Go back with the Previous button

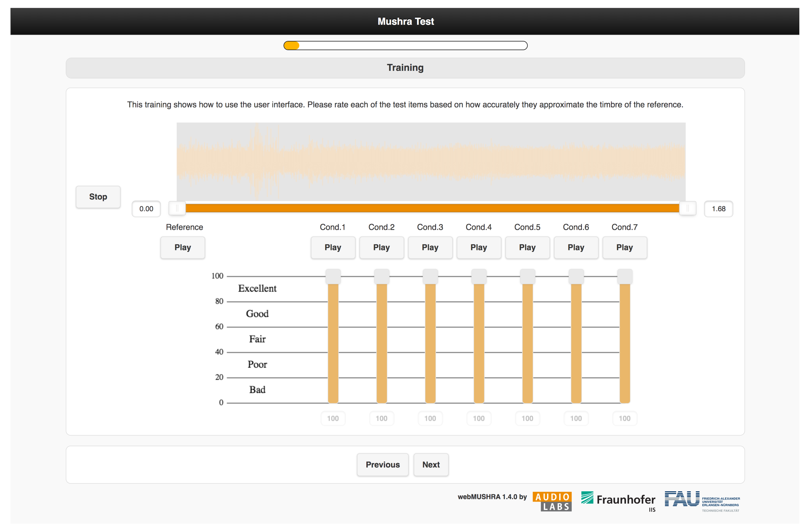click(383, 464)
